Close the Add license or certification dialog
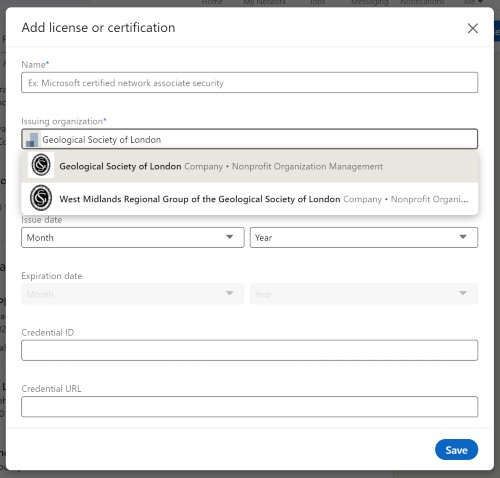This screenshot has width=500, height=478. pos(472,28)
